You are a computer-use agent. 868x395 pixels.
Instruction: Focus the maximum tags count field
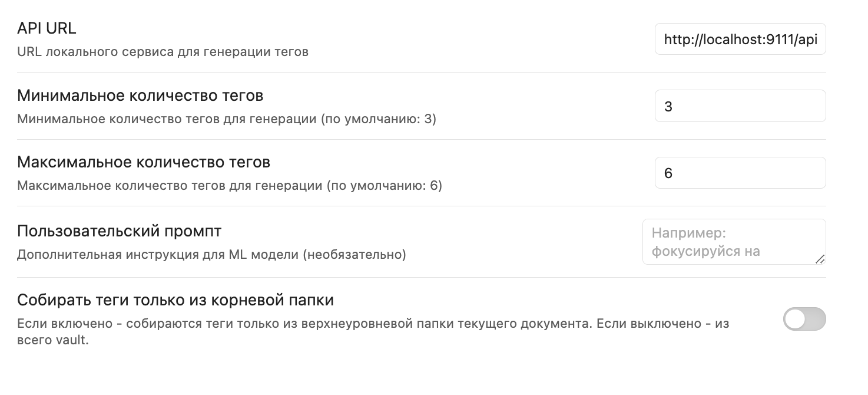coord(740,173)
